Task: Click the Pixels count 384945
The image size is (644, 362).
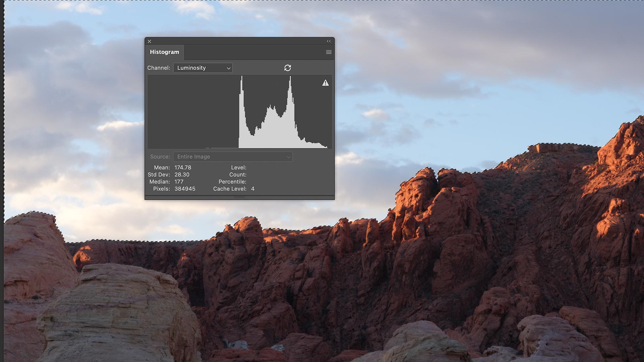Action: [185, 189]
